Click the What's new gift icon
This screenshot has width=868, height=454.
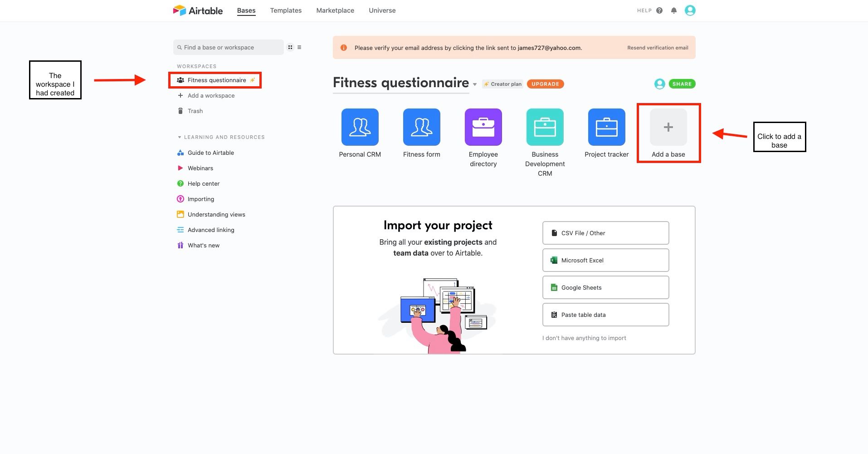pos(180,245)
